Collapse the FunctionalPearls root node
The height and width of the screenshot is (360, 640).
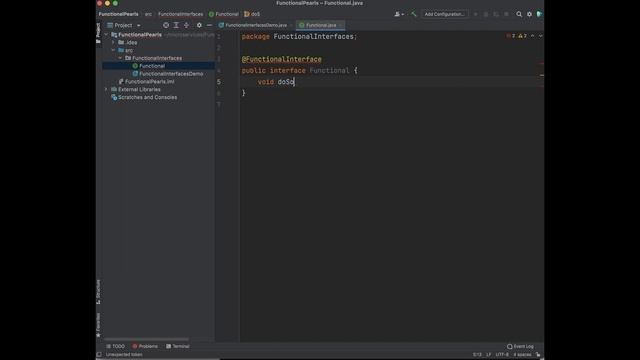pyautogui.click(x=107, y=35)
